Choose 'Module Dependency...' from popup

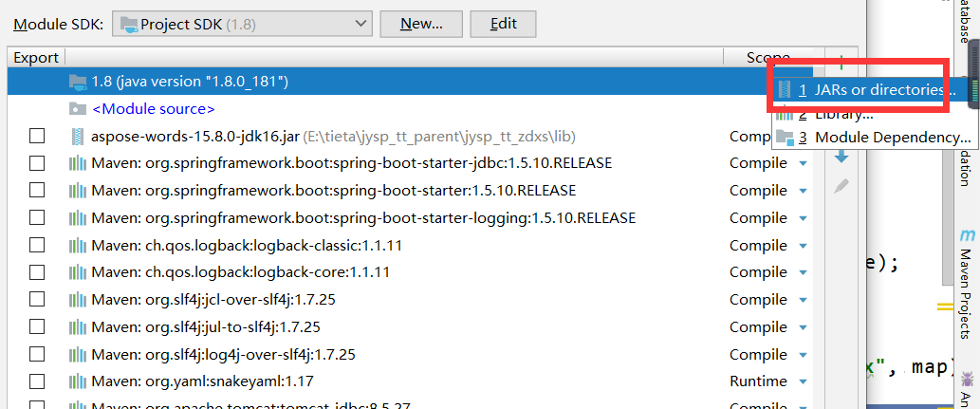(x=877, y=137)
